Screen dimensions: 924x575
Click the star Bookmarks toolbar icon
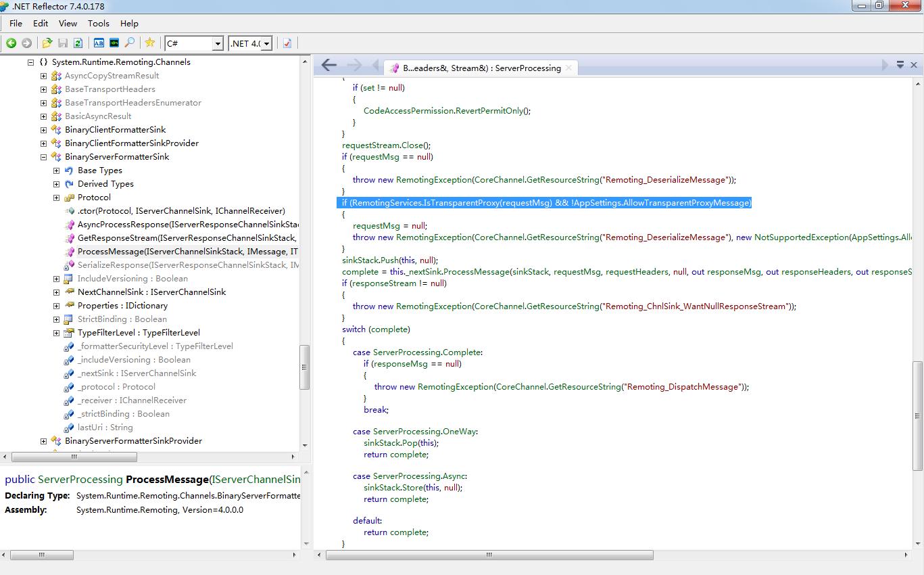[150, 43]
